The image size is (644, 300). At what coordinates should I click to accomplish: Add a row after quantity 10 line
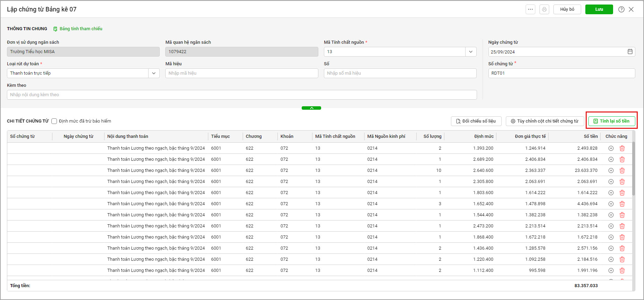point(611,170)
